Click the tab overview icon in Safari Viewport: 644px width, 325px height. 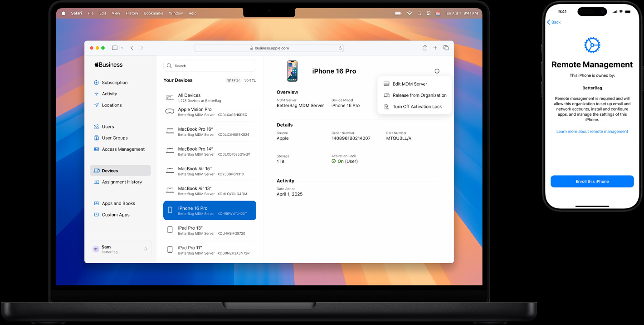446,48
